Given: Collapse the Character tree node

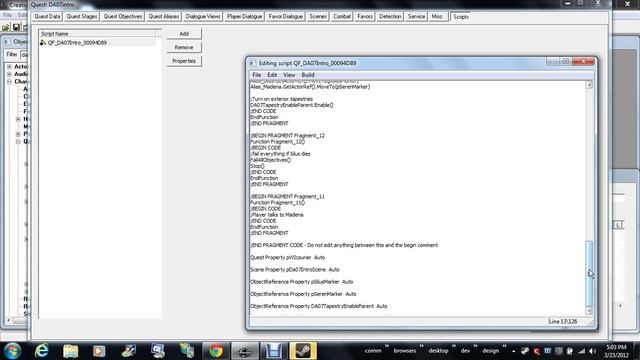Looking at the screenshot, I should click(9, 81).
